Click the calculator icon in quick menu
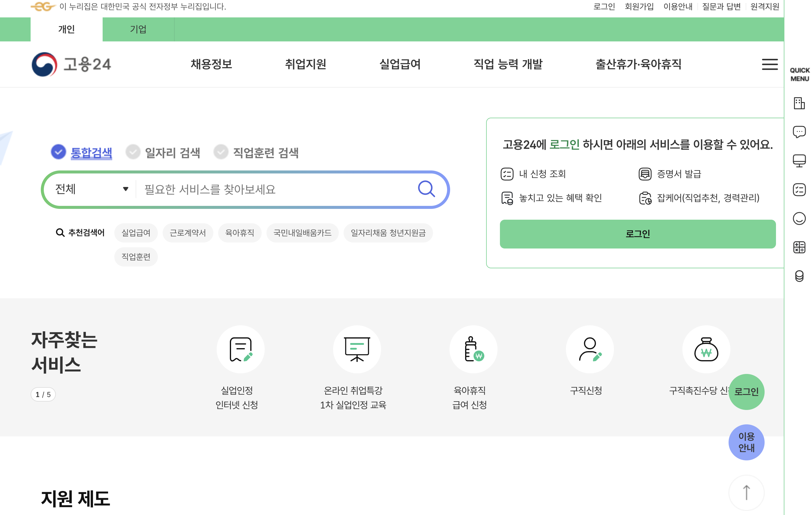 [x=799, y=247]
